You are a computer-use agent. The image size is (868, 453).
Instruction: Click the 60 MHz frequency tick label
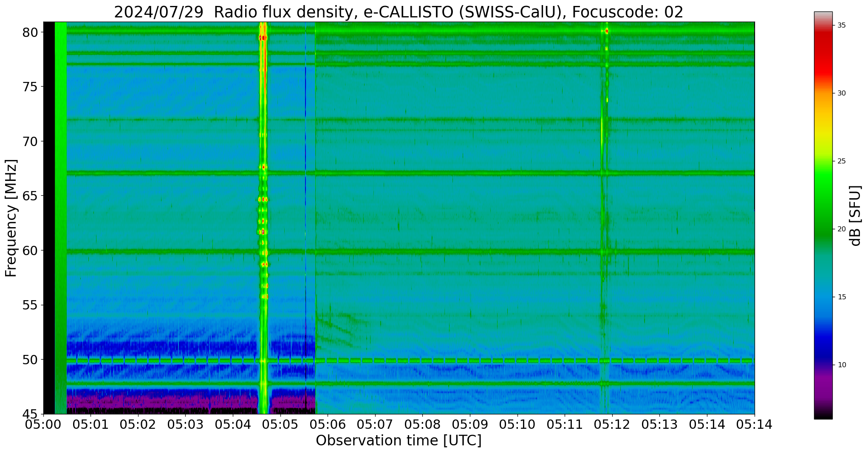point(30,250)
